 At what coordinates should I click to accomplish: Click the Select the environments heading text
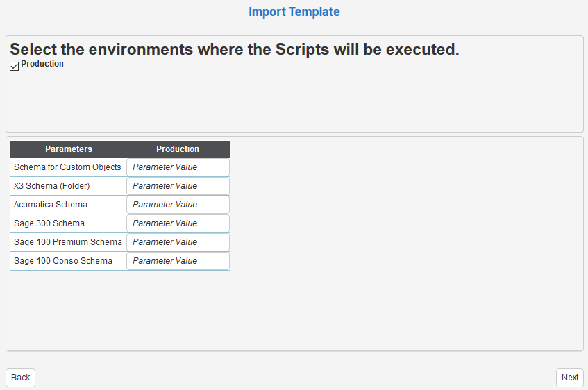tap(235, 50)
